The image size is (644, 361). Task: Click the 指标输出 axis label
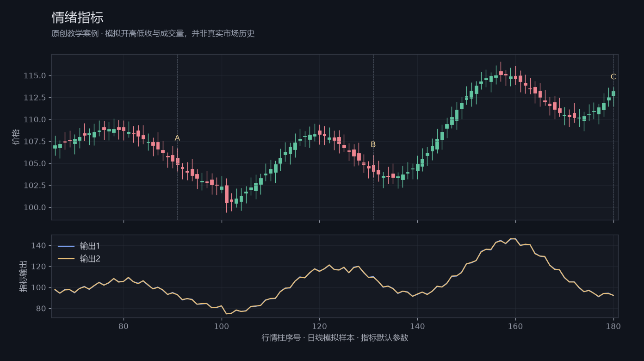click(x=24, y=276)
